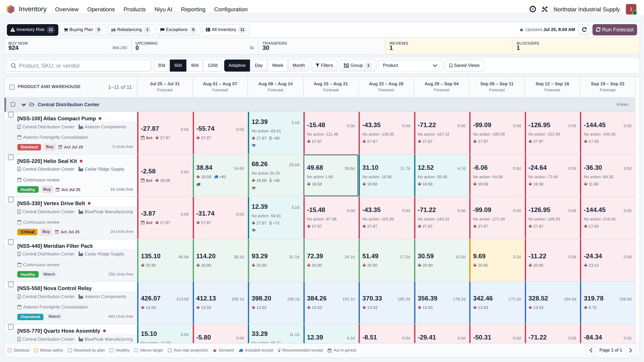644x362 pixels.
Task: Toggle the select-all checkbox in table header
Action: coord(12,87)
